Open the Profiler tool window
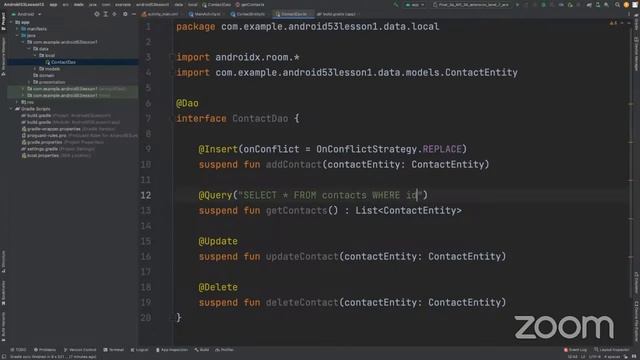Screen dimensions: 640x360 point(224,350)
